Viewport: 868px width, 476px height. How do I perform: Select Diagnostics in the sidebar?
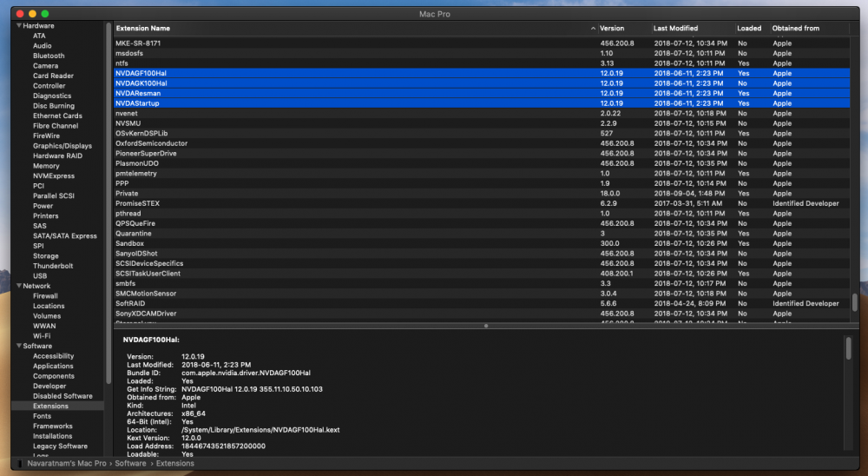point(52,96)
